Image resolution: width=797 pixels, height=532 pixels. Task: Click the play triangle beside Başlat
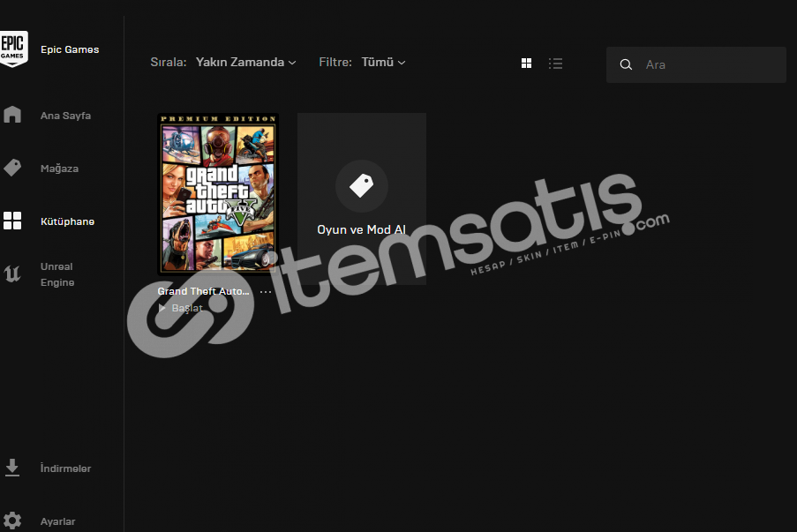click(162, 308)
